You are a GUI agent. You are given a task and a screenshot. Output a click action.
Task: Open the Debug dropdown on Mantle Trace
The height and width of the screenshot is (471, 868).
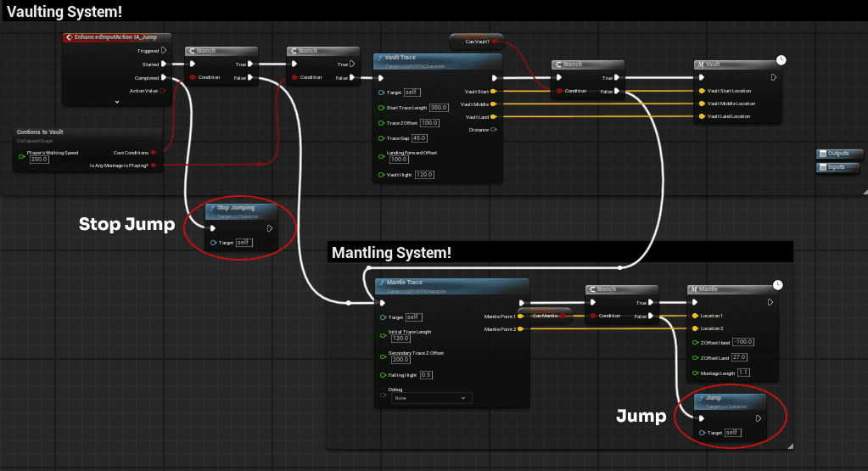431,397
